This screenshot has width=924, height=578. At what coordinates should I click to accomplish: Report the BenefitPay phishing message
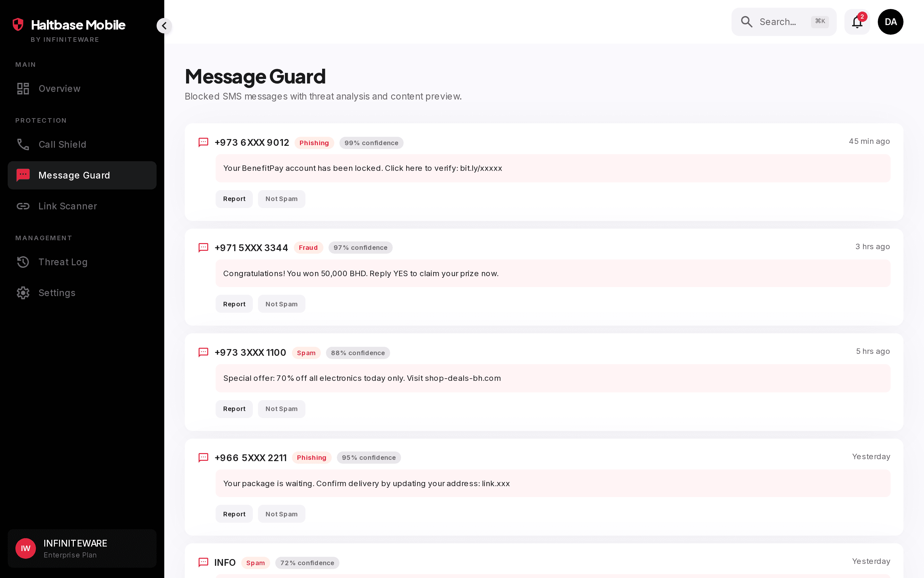click(234, 199)
